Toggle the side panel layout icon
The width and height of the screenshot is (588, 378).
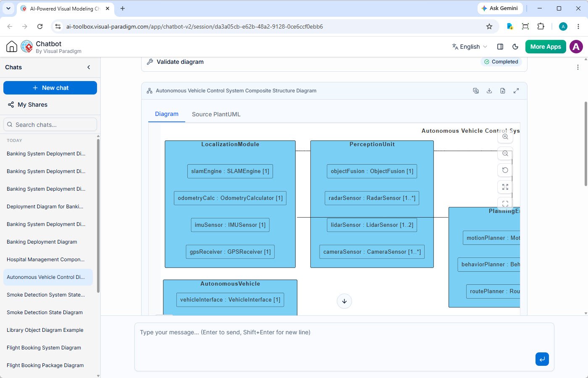(500, 47)
